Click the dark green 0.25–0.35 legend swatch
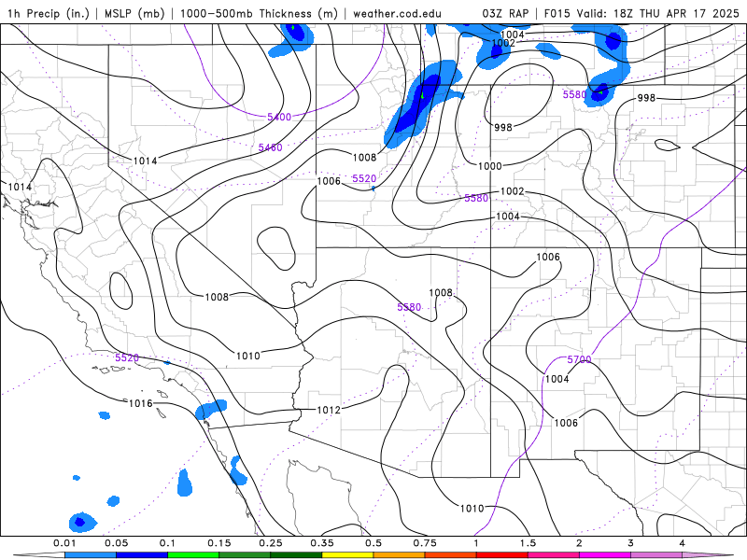The height and width of the screenshot is (560, 747). [296, 555]
